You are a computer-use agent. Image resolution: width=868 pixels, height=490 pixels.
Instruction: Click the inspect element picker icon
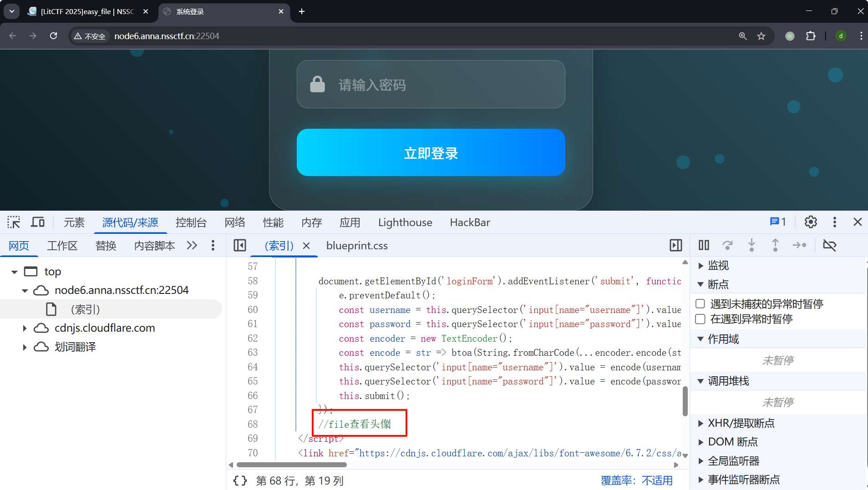14,222
